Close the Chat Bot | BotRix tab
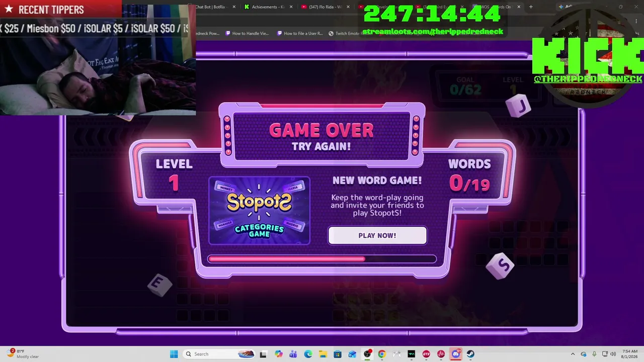 (234, 7)
